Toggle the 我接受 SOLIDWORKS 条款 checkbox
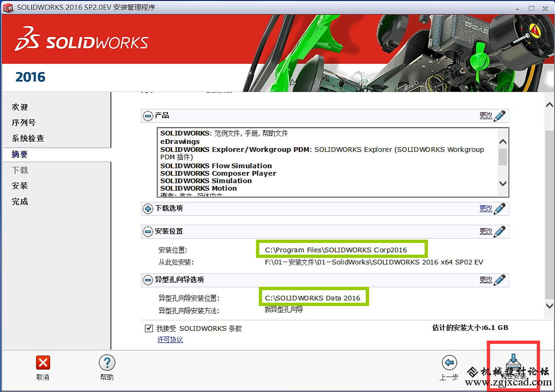The width and height of the screenshot is (555, 392). pos(149,328)
